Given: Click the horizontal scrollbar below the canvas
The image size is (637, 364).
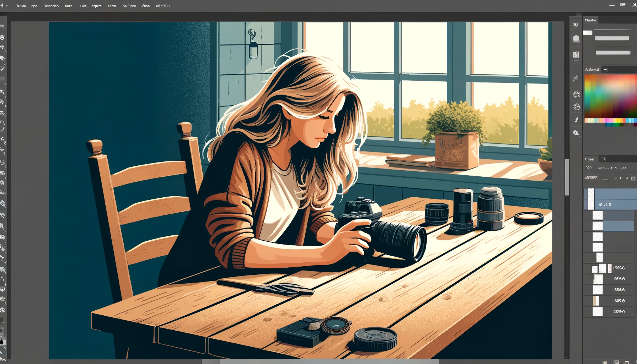Looking at the screenshot, I should 329,362.
